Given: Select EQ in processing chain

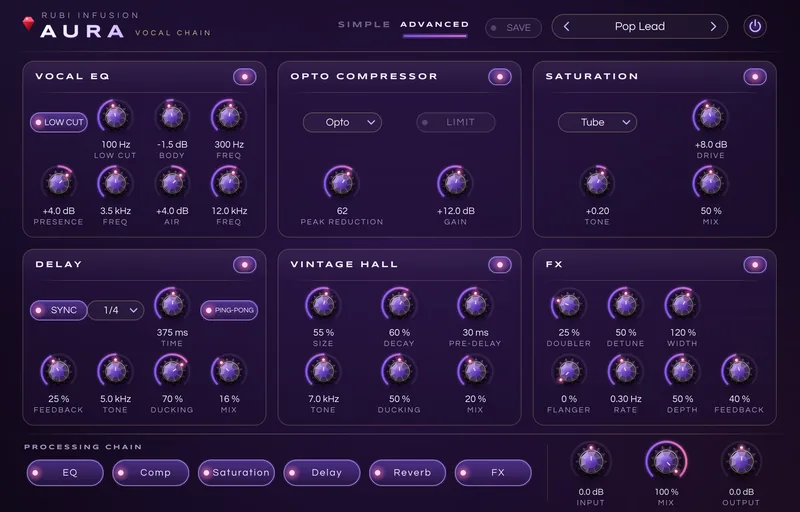Looking at the screenshot, I should click(x=65, y=473).
